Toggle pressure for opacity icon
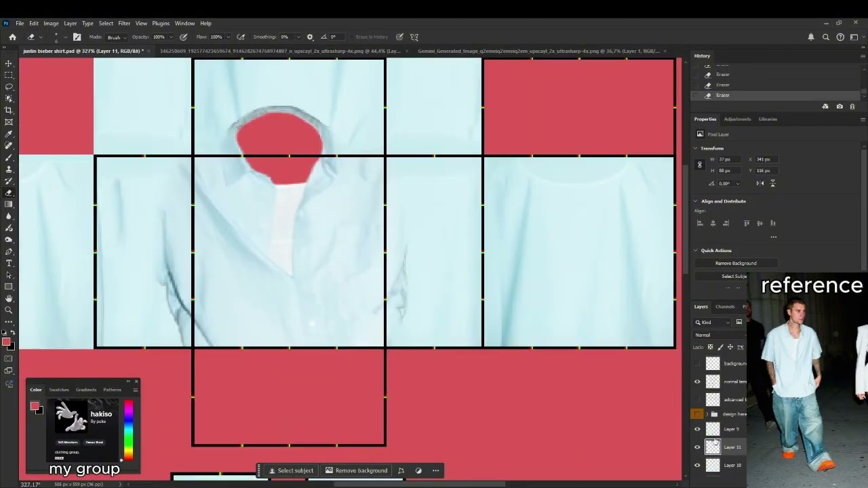 click(183, 37)
